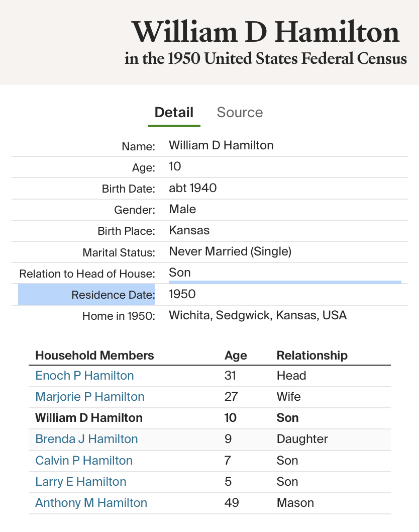Click the birth date value abt 1940

pyautogui.click(x=193, y=189)
